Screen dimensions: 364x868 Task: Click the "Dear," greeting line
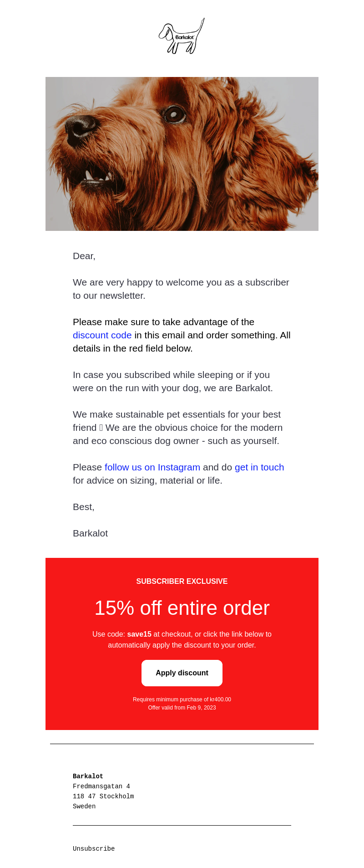click(x=84, y=256)
